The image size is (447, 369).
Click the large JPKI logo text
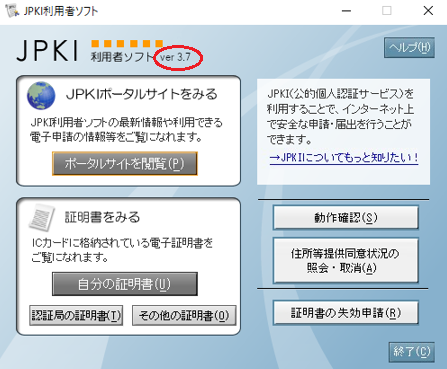pyautogui.click(x=47, y=51)
